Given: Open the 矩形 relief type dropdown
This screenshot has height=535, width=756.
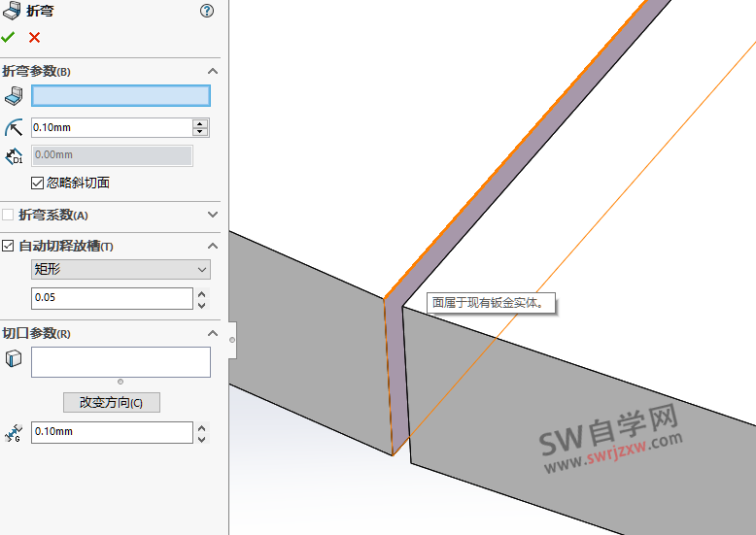Looking at the screenshot, I should (x=120, y=270).
